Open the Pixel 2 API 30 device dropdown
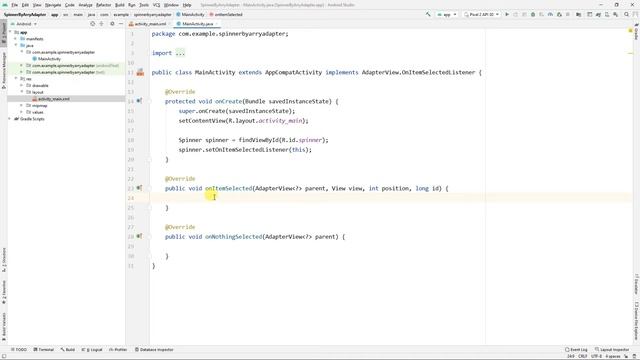The width and height of the screenshot is (640, 360). 482,14
